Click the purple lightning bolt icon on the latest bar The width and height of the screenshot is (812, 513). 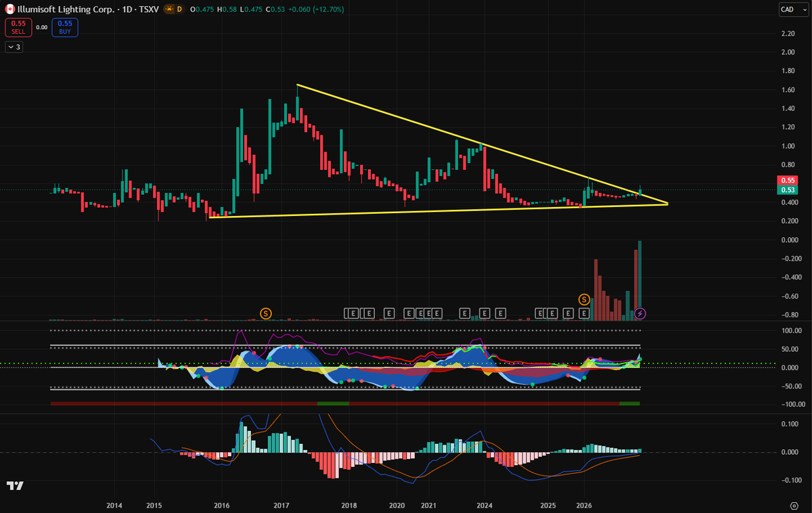640,313
